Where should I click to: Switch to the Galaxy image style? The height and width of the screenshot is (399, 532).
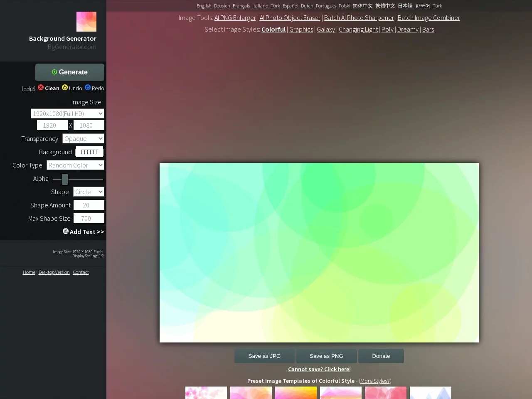(325, 30)
